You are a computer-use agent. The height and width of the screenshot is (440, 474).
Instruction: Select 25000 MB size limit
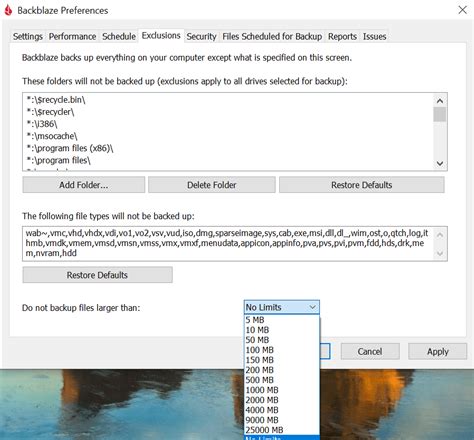pos(282,430)
